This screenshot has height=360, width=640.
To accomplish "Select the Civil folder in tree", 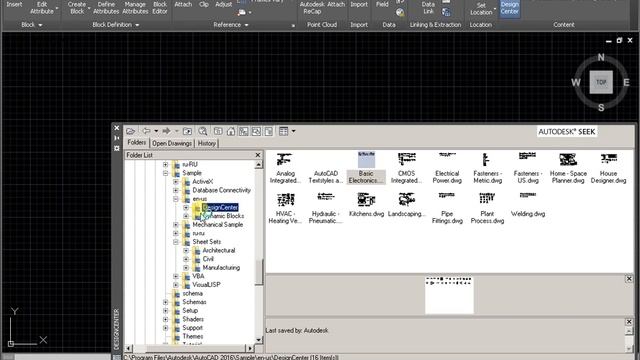I will tap(208, 259).
